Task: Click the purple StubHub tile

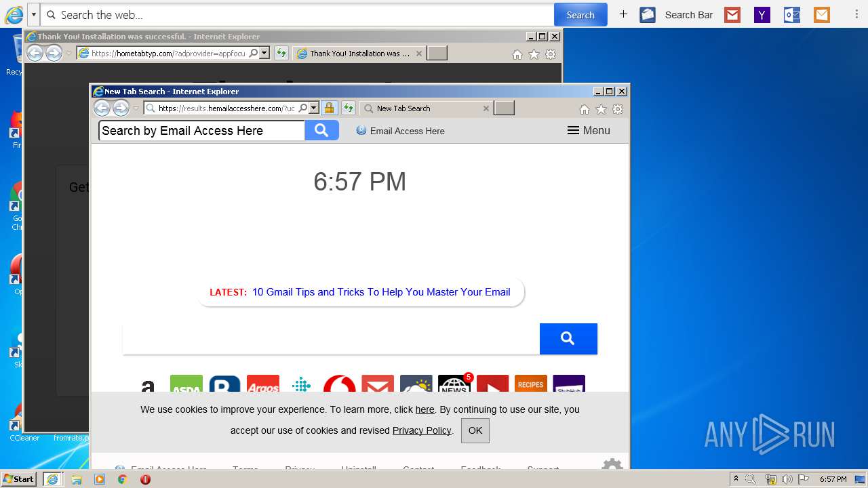Action: pyautogui.click(x=569, y=384)
